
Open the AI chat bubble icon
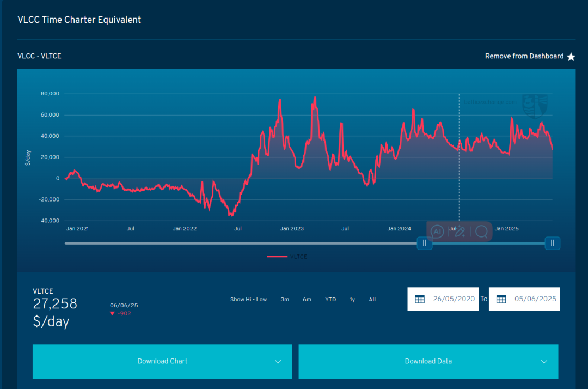(x=437, y=232)
